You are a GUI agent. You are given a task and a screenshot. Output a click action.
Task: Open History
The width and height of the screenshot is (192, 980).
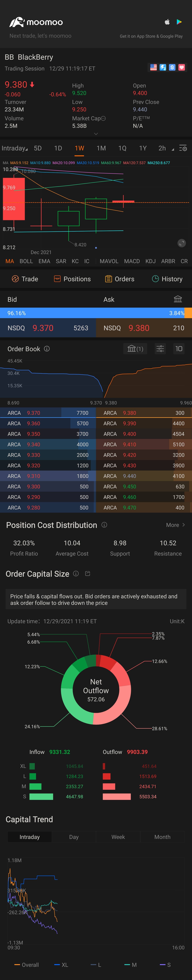pyautogui.click(x=167, y=279)
